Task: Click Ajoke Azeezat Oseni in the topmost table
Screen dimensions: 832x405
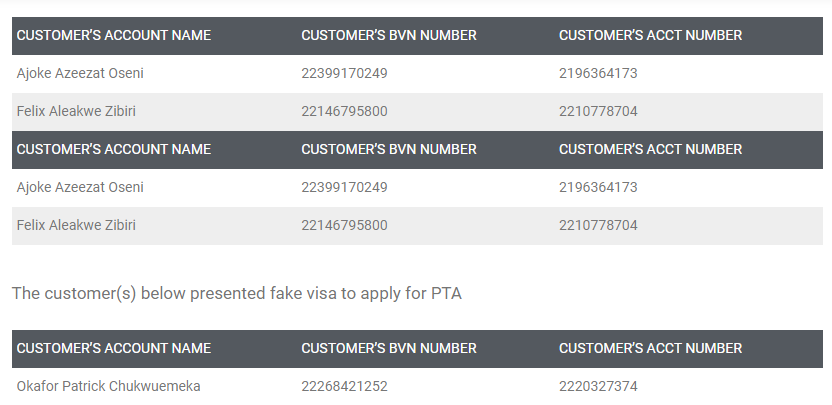Action: (x=80, y=73)
